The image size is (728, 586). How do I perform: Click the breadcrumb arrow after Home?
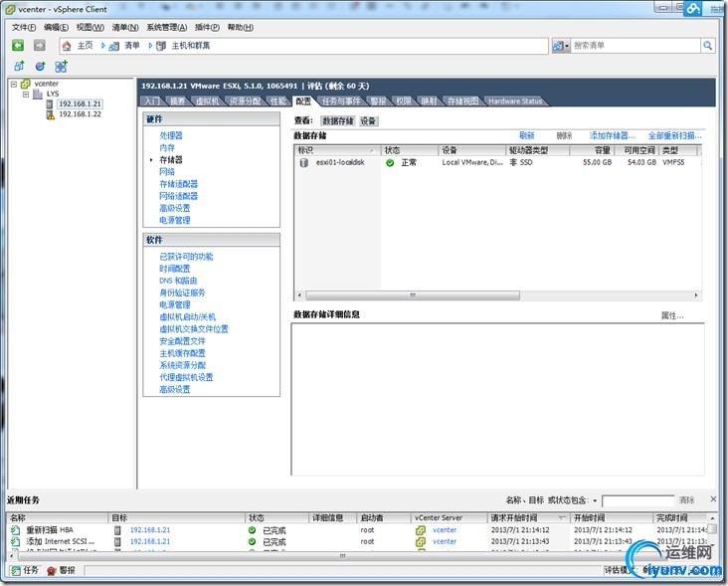tap(103, 46)
